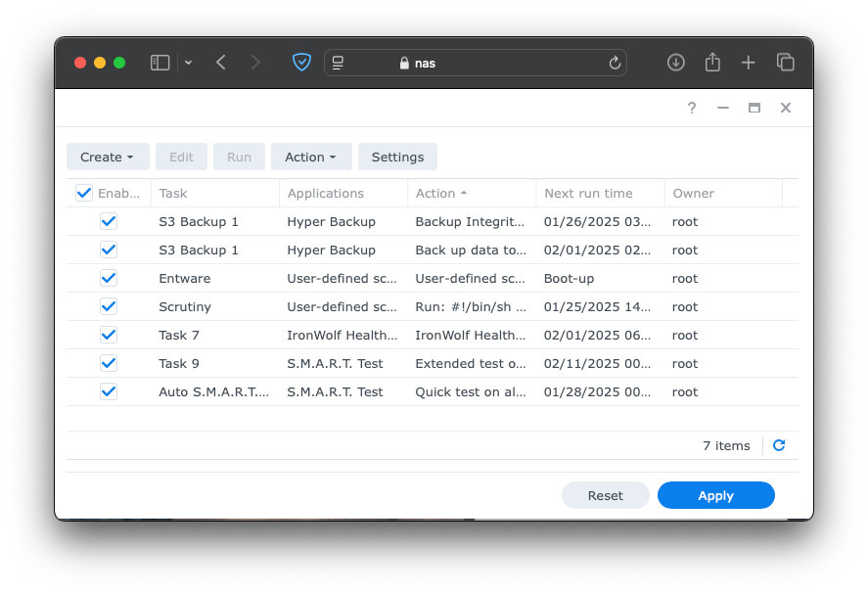Toggle the Enabled header select-all checkbox
Viewport: 868px width, 593px height.
pos(84,194)
